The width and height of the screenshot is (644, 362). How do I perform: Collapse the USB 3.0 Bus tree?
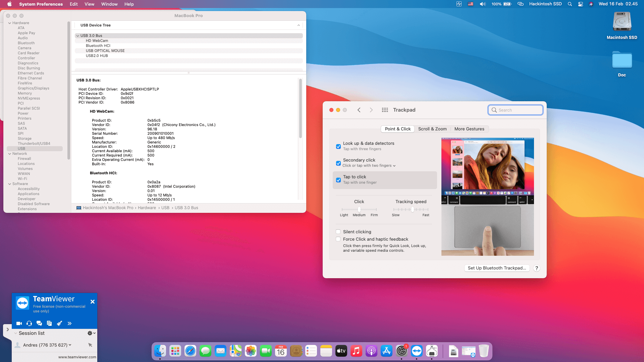pyautogui.click(x=78, y=36)
